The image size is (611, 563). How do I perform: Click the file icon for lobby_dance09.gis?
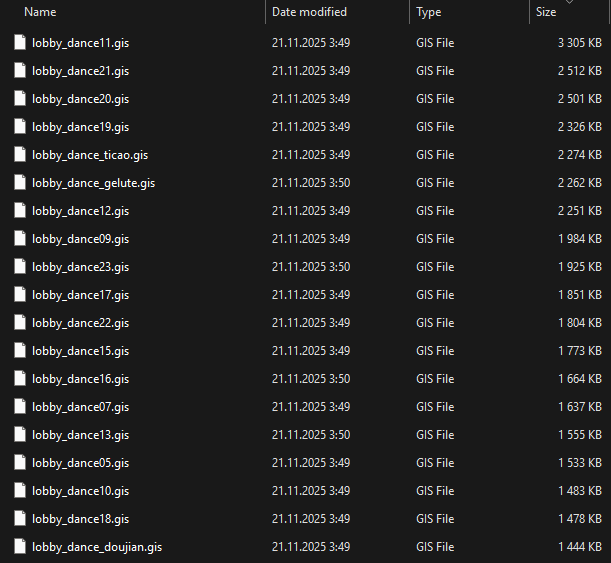click(x=20, y=239)
